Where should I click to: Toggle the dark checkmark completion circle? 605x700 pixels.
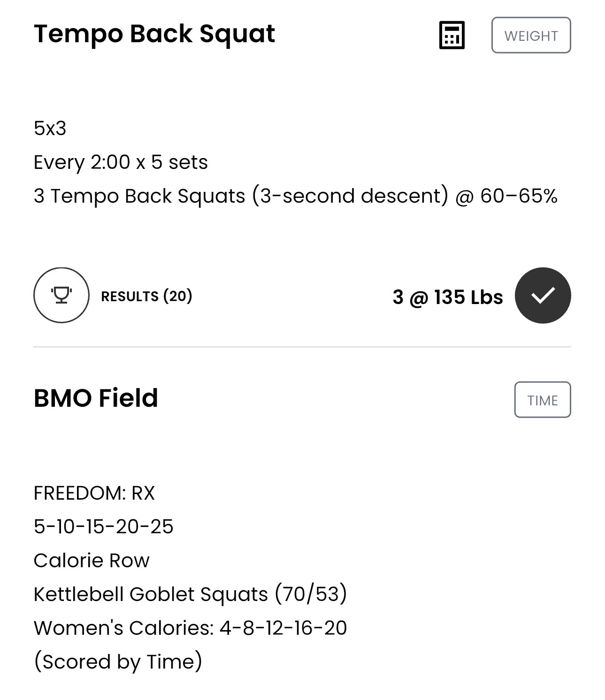(543, 295)
